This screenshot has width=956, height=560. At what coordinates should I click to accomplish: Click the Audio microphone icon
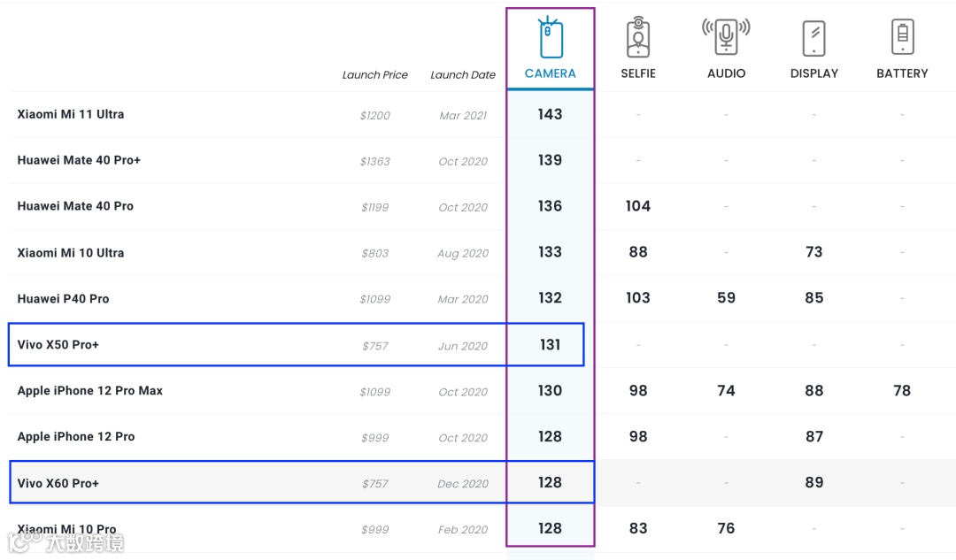click(726, 37)
